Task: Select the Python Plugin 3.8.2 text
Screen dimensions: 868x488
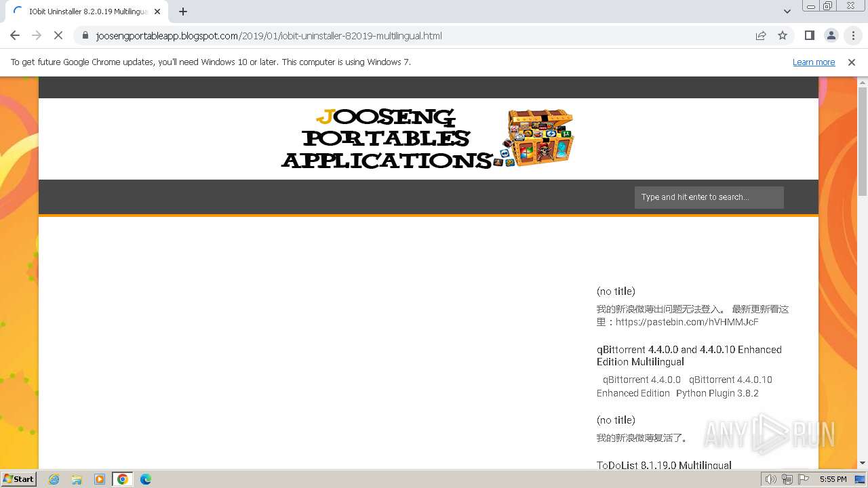Action: [717, 393]
